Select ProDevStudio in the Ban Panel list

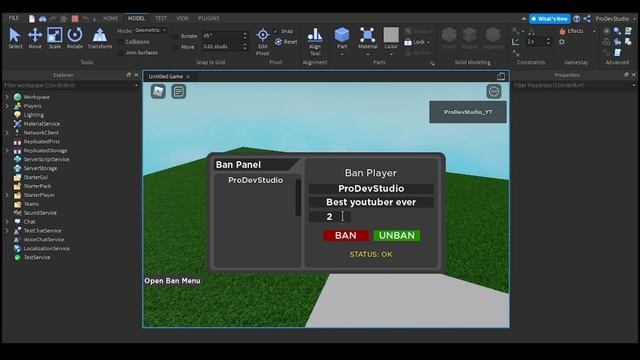click(256, 180)
